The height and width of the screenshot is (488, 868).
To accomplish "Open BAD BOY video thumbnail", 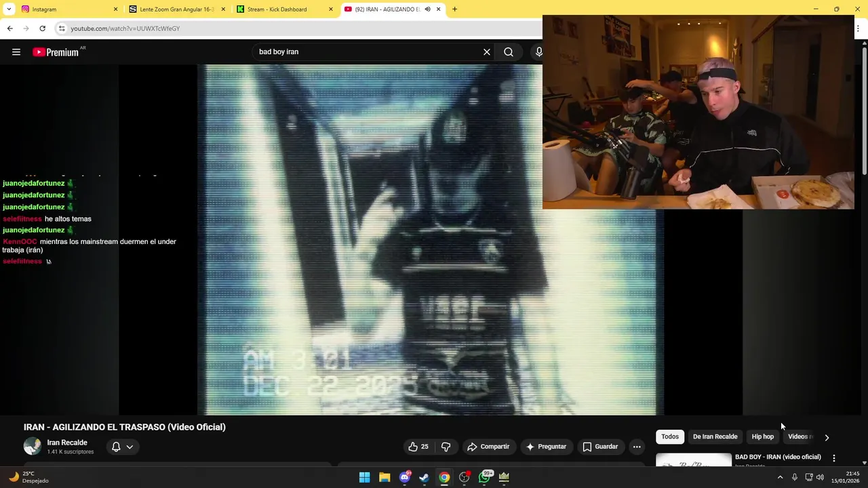I will pos(694,460).
